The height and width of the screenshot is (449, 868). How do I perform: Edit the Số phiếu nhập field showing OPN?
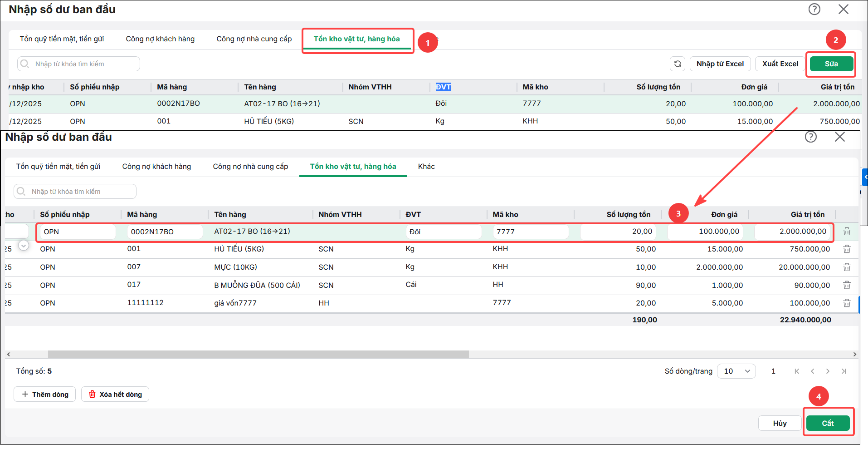78,232
